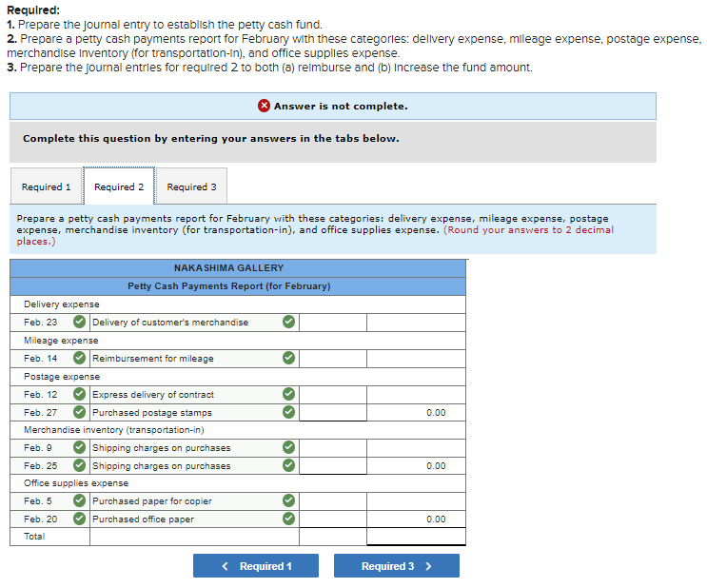The width and height of the screenshot is (707, 588).
Task: Click green checkmark next to Feb. 12 date
Action: point(79,394)
